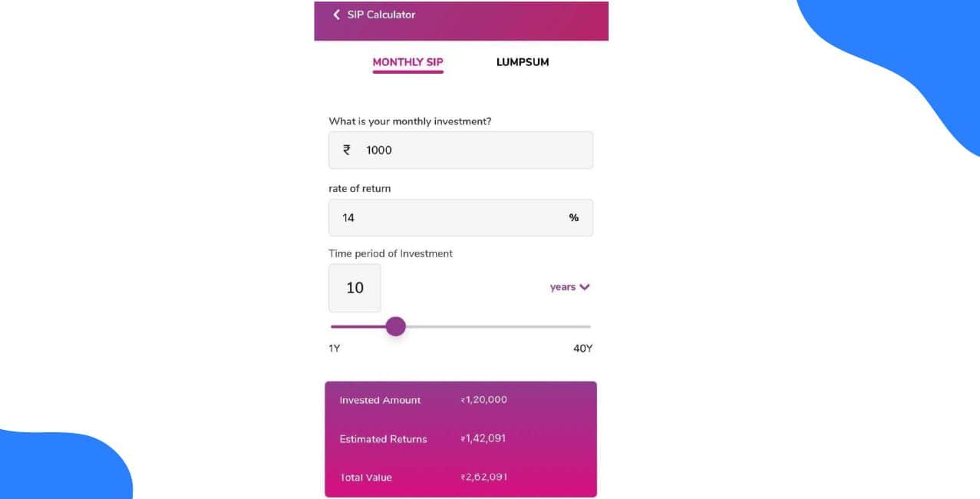Screen dimensions: 980x499
Task: Click the Invested Amount value ₹1,20,000
Action: (483, 400)
